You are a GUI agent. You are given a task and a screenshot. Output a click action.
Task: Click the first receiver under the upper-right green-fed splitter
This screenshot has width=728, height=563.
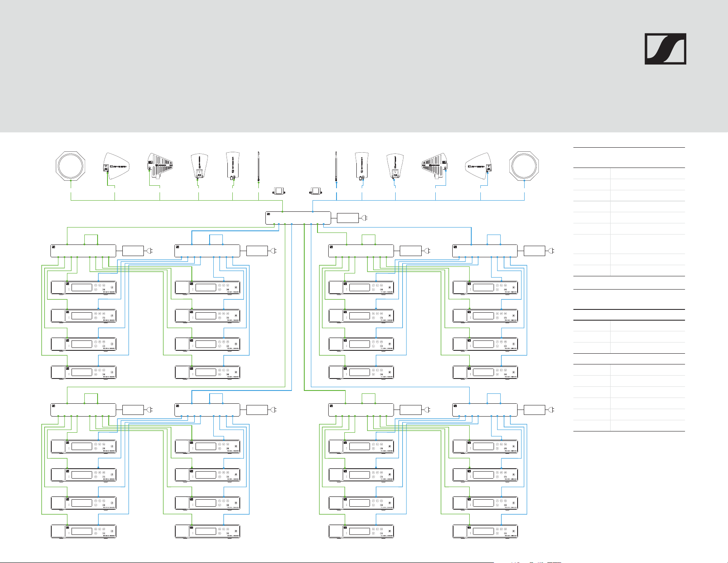[361, 288]
